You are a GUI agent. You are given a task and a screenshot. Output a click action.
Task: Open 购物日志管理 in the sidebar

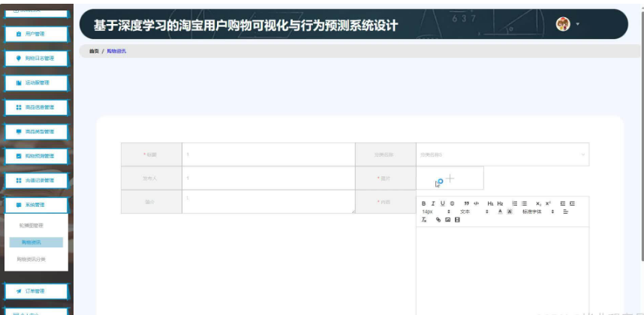pos(36,58)
